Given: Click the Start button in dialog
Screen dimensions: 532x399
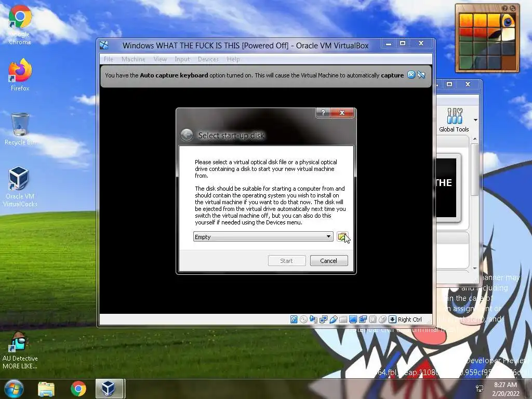Looking at the screenshot, I should pyautogui.click(x=287, y=261).
